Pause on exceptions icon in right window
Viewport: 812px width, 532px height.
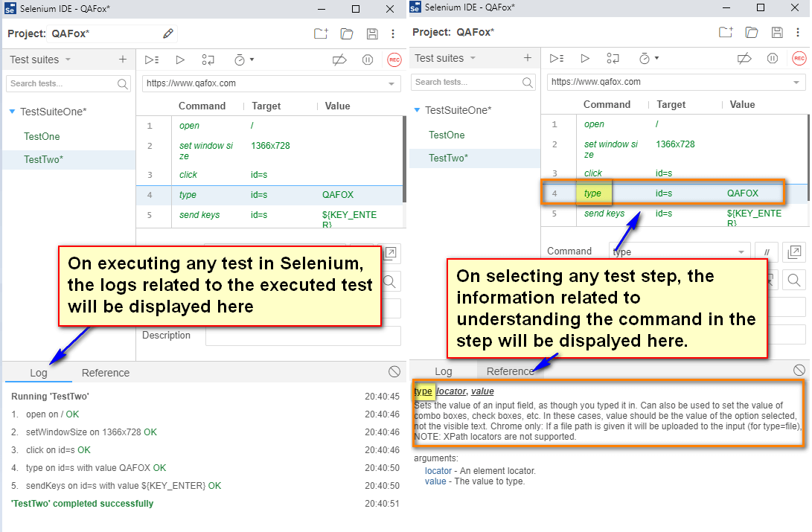point(773,59)
